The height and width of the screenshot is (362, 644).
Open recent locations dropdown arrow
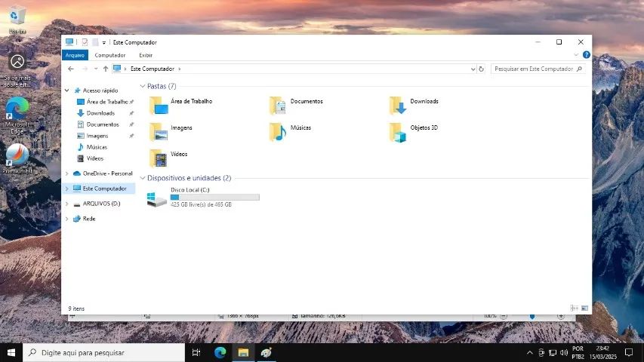pos(96,69)
